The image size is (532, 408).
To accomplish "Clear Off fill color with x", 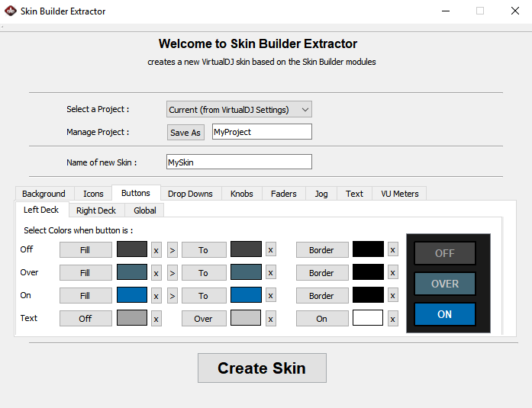I will (156, 250).
